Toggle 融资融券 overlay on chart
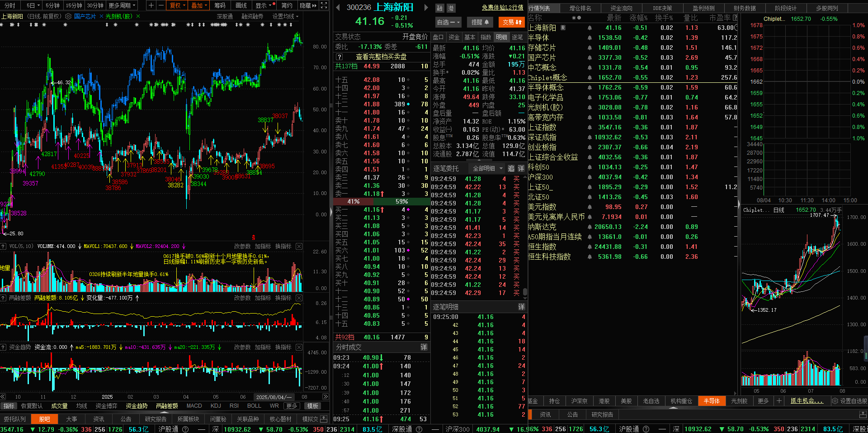868x433 pixels. pyautogui.click(x=252, y=16)
